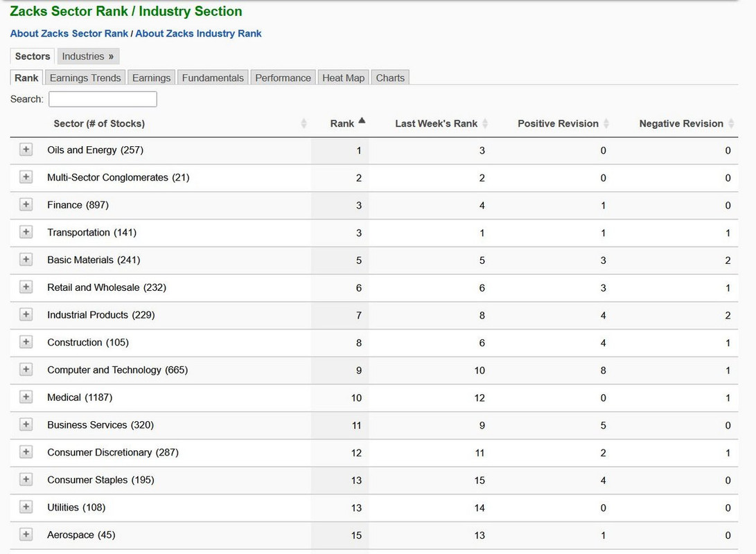
Task: Open the Earnings Trends tab
Action: point(85,78)
